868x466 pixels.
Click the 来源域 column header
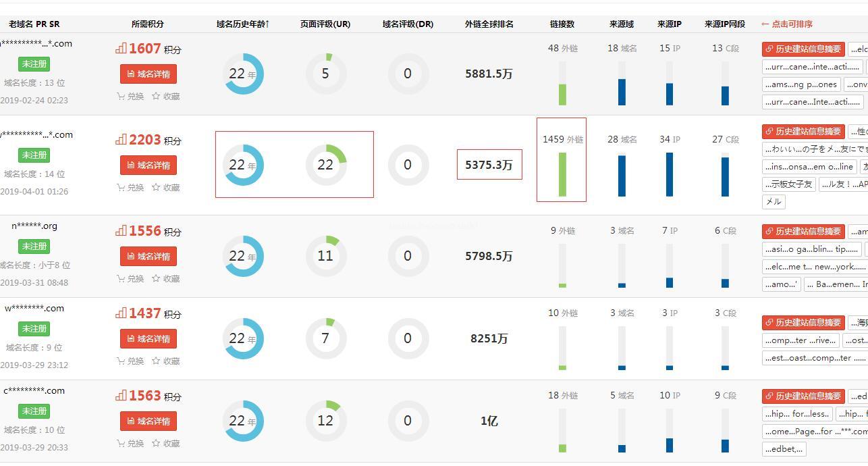click(622, 24)
